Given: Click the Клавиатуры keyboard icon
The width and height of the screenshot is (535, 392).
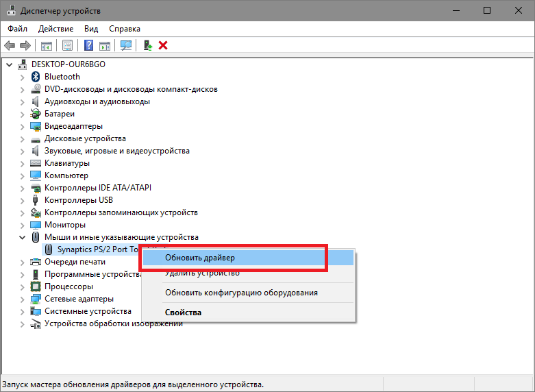Looking at the screenshot, I should click(36, 163).
